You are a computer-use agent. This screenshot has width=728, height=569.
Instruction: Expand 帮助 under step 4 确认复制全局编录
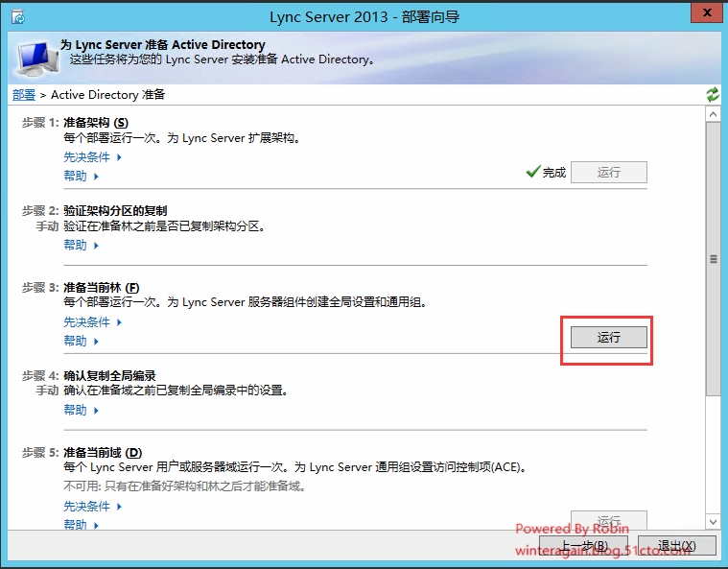tap(81, 410)
